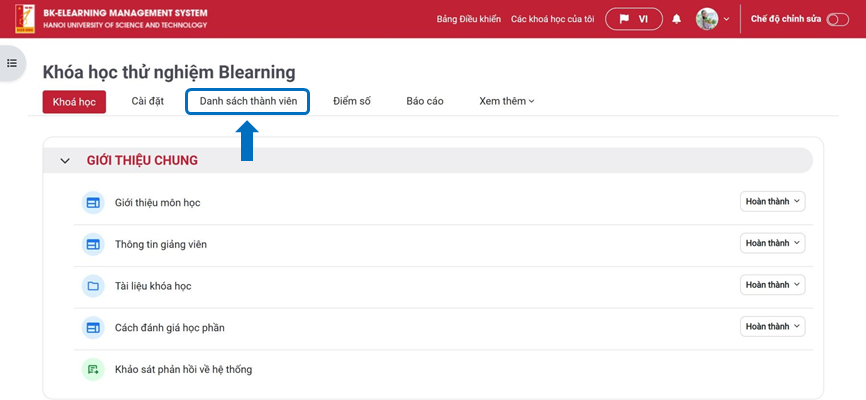This screenshot has height=400, width=866.
Task: Open the notifications bell
Action: coord(677,19)
